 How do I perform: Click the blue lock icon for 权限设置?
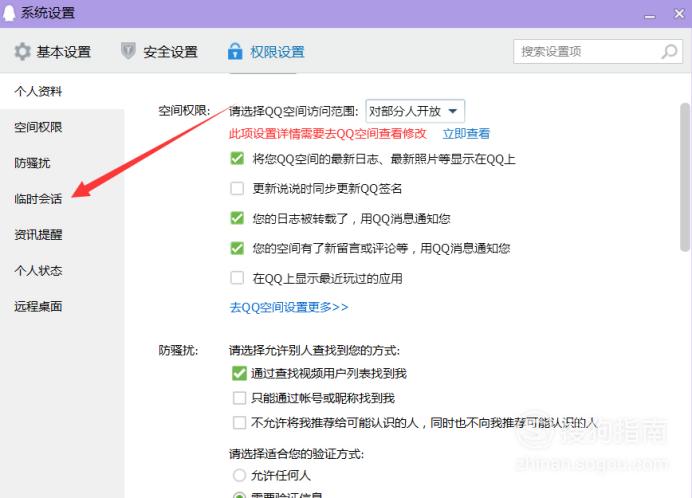[235, 51]
